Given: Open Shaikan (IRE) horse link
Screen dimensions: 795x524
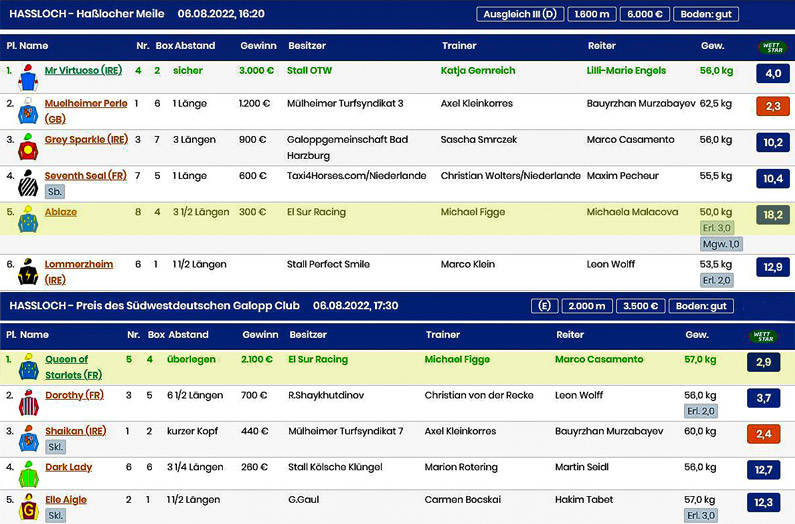Looking at the screenshot, I should click(x=76, y=431).
